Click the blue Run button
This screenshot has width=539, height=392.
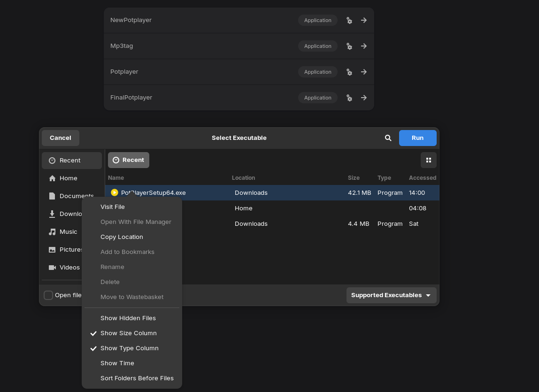point(418,138)
